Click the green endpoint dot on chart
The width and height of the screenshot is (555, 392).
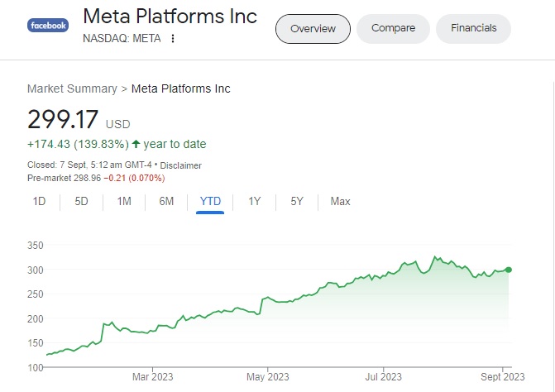coord(509,270)
